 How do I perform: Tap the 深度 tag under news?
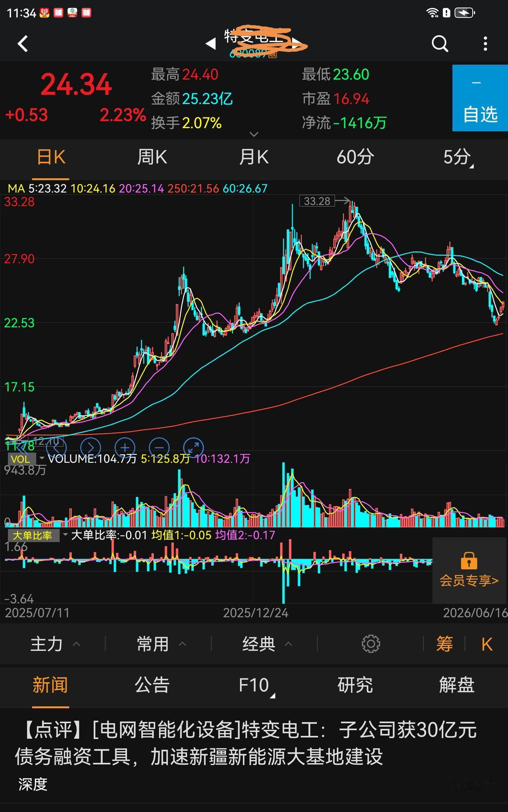[x=33, y=784]
